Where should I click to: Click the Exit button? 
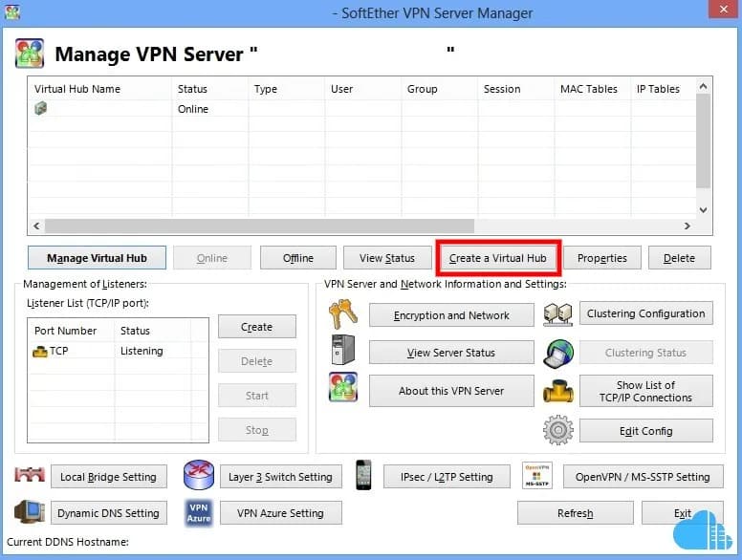(683, 513)
